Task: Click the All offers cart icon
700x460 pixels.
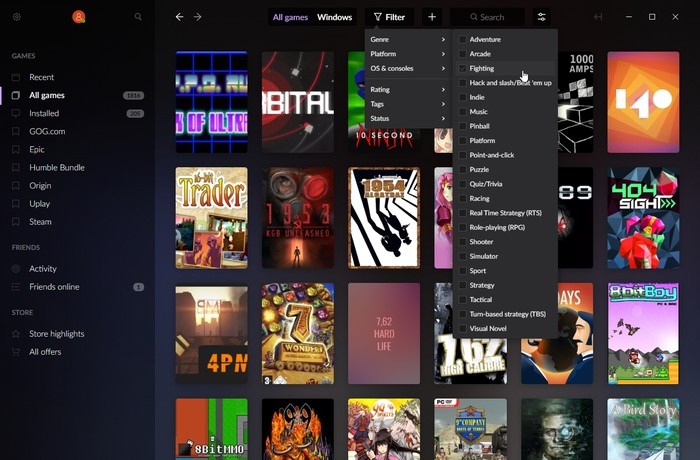Action: click(x=16, y=352)
